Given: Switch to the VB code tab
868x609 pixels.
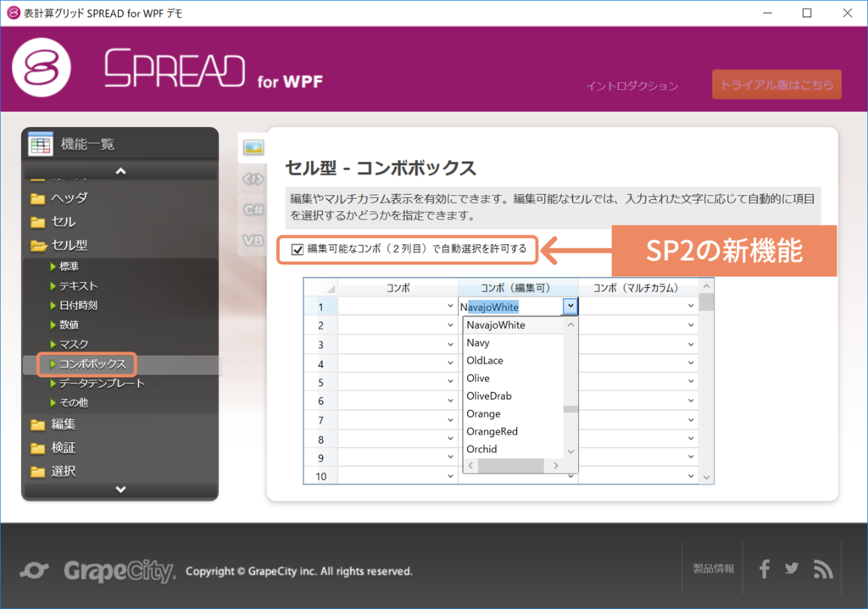Looking at the screenshot, I should point(253,241).
